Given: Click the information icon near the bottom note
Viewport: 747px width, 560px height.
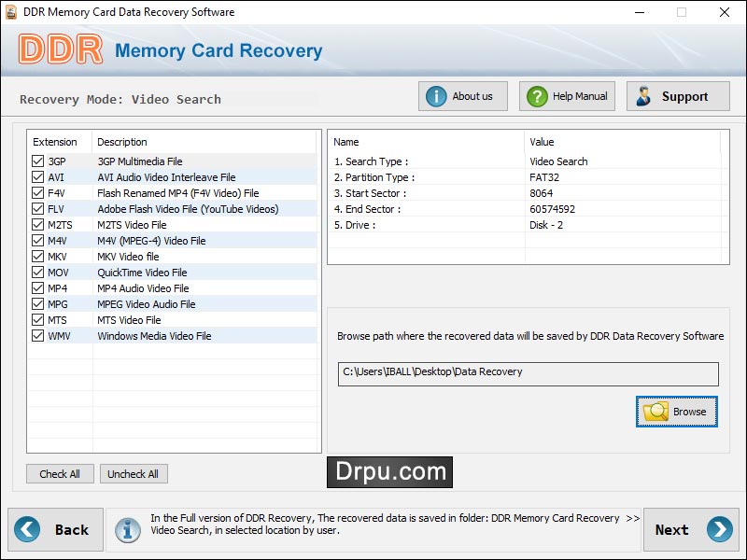Looking at the screenshot, I should click(128, 529).
